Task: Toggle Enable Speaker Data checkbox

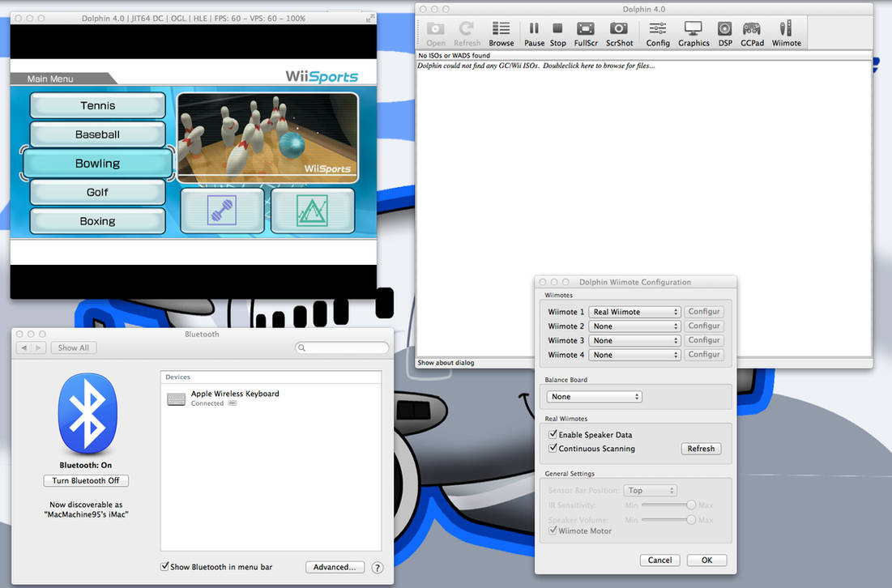Action: pos(553,434)
